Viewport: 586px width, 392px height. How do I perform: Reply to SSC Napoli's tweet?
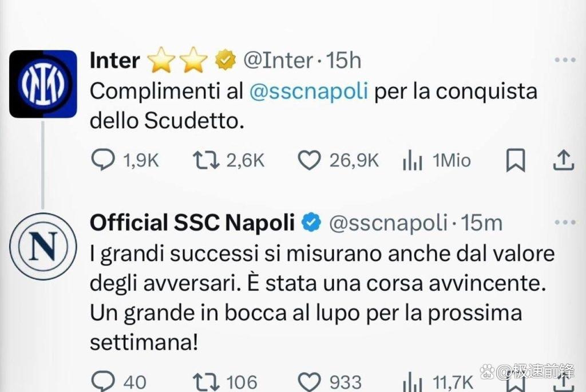[x=103, y=381]
